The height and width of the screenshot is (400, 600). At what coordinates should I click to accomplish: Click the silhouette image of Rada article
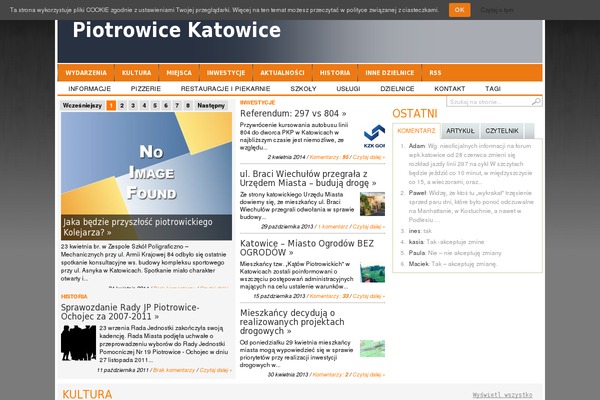tap(78, 343)
